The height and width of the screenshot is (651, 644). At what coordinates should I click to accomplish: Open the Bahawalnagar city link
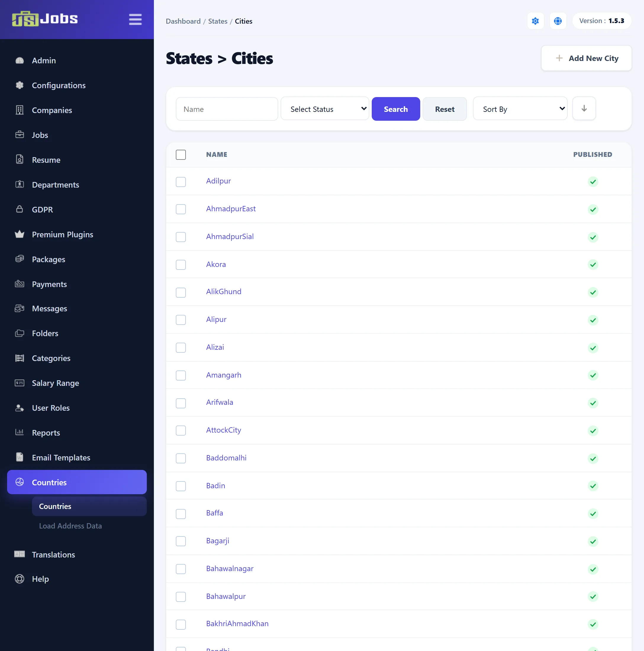[x=229, y=568]
